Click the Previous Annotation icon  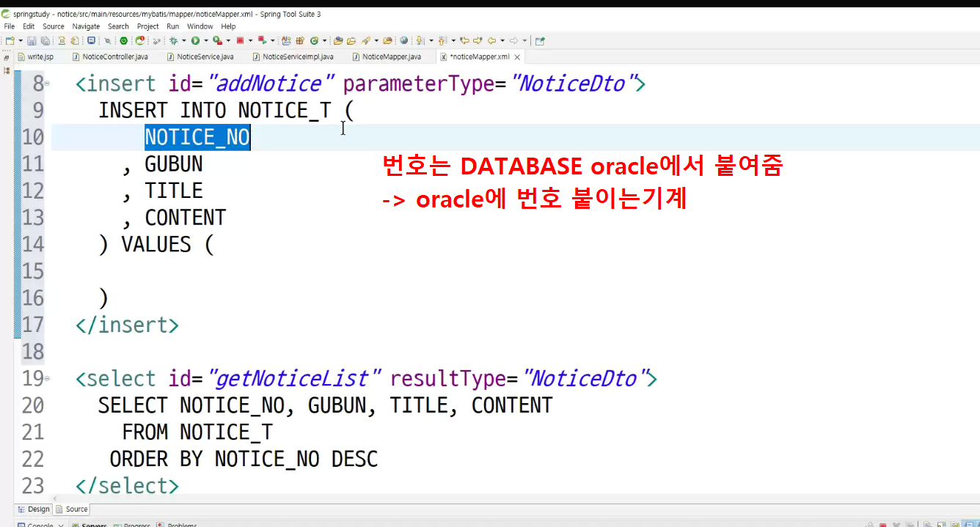pos(442,40)
